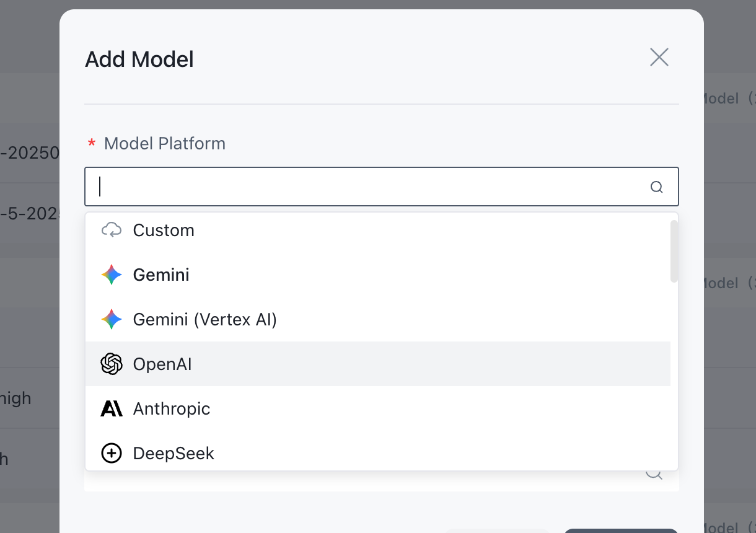
Task: Click the search magnifier icon in Model Platform field
Action: [657, 187]
